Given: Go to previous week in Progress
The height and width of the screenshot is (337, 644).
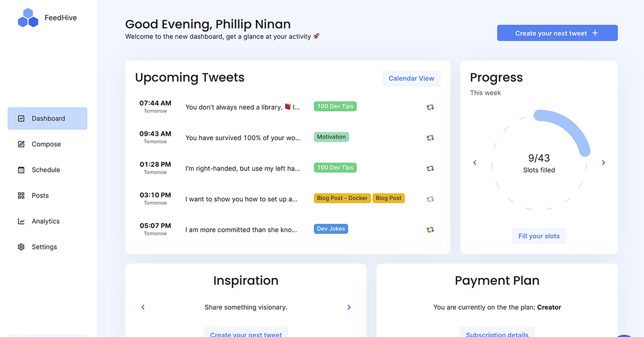Looking at the screenshot, I should (x=475, y=163).
